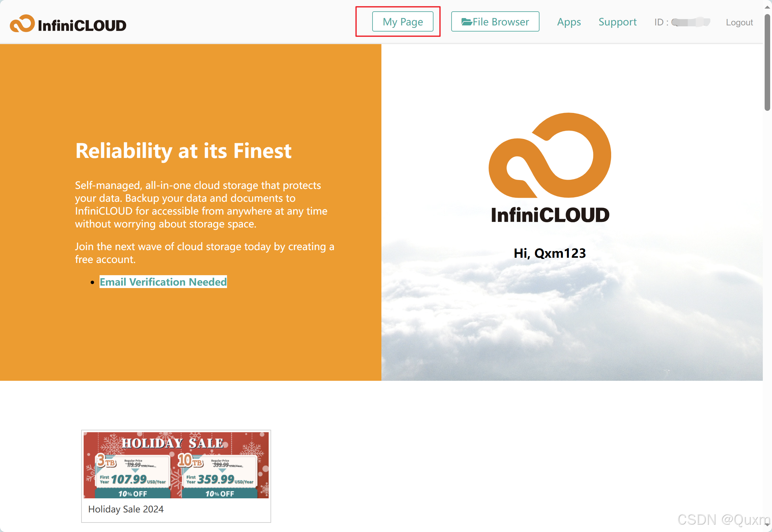The image size is (772, 532).
Task: Open the File Browser button
Action: click(x=495, y=22)
